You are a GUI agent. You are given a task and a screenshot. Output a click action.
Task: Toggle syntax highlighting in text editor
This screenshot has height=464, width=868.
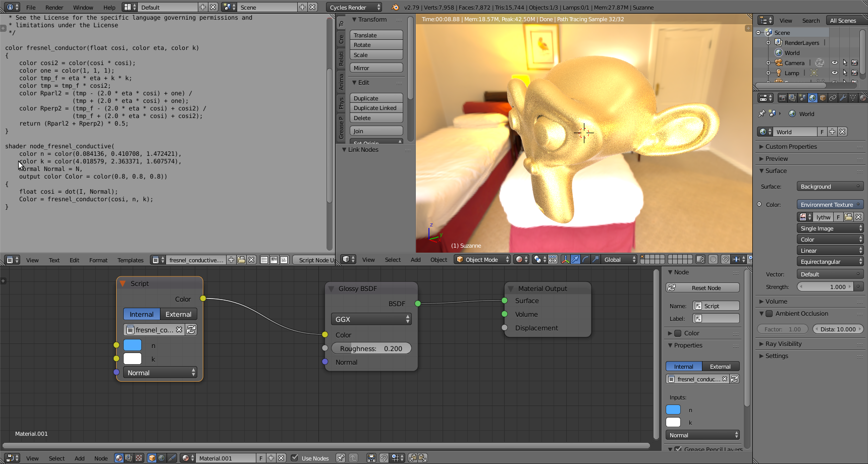(x=284, y=260)
